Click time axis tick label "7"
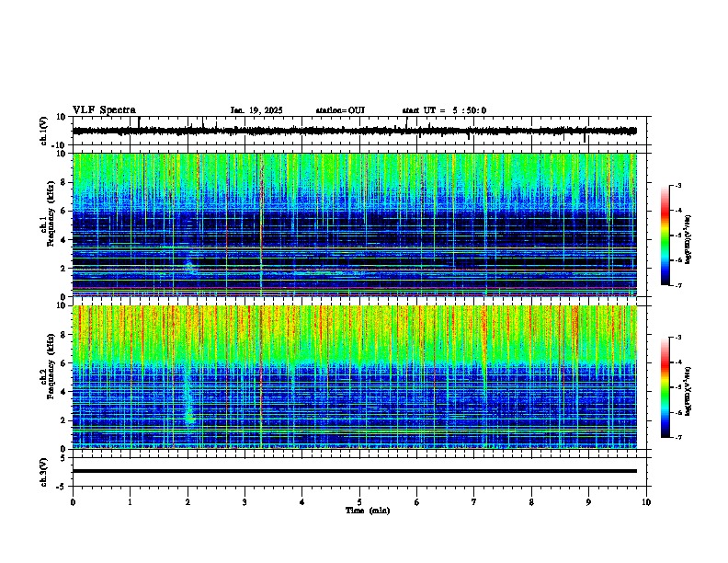 pos(474,502)
